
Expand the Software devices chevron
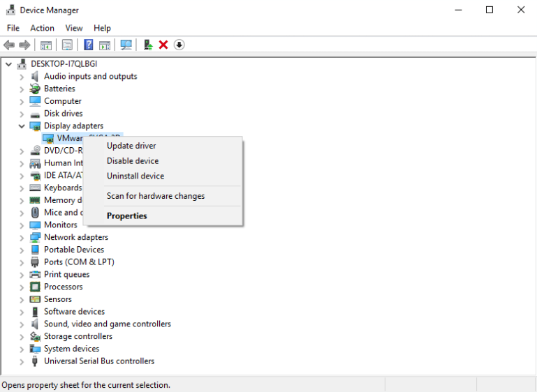pos(22,312)
